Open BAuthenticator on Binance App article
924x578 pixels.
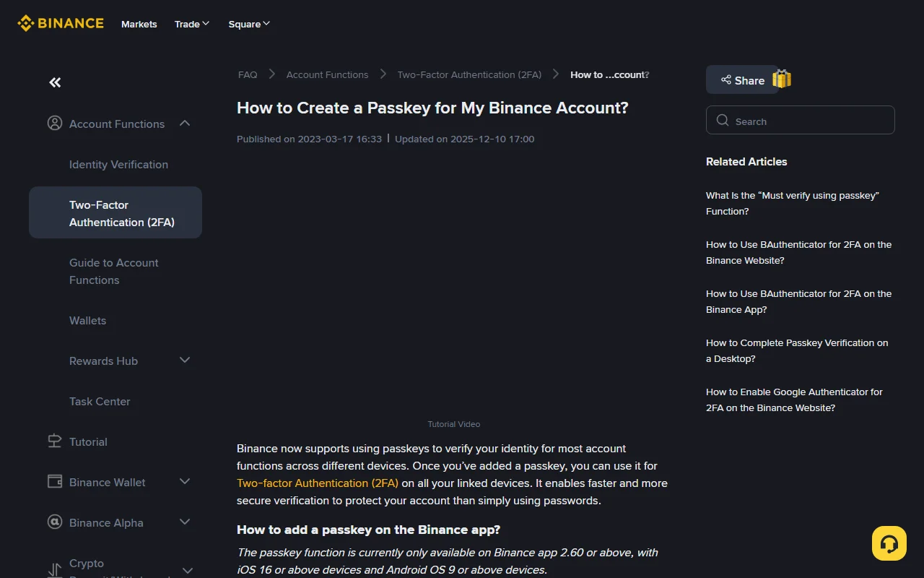pyautogui.click(x=798, y=301)
